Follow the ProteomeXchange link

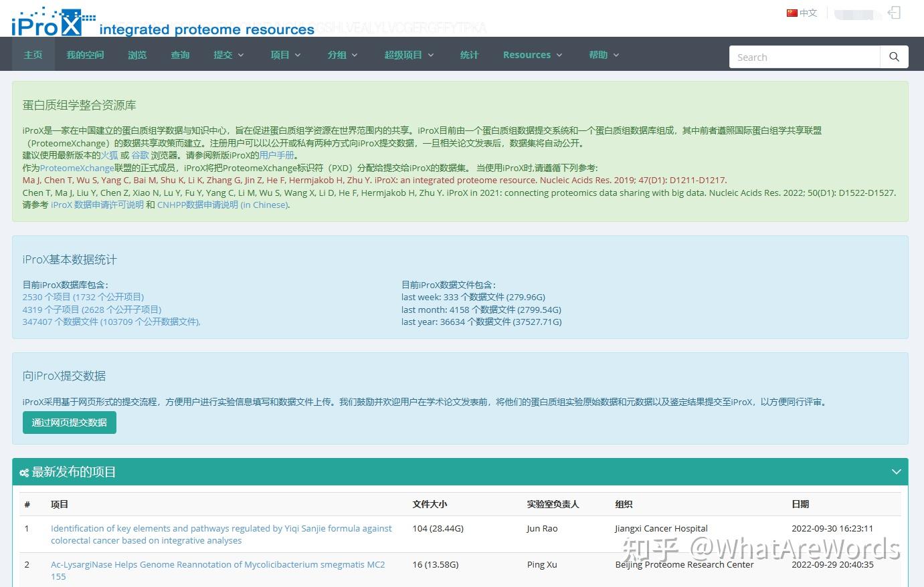(77, 168)
